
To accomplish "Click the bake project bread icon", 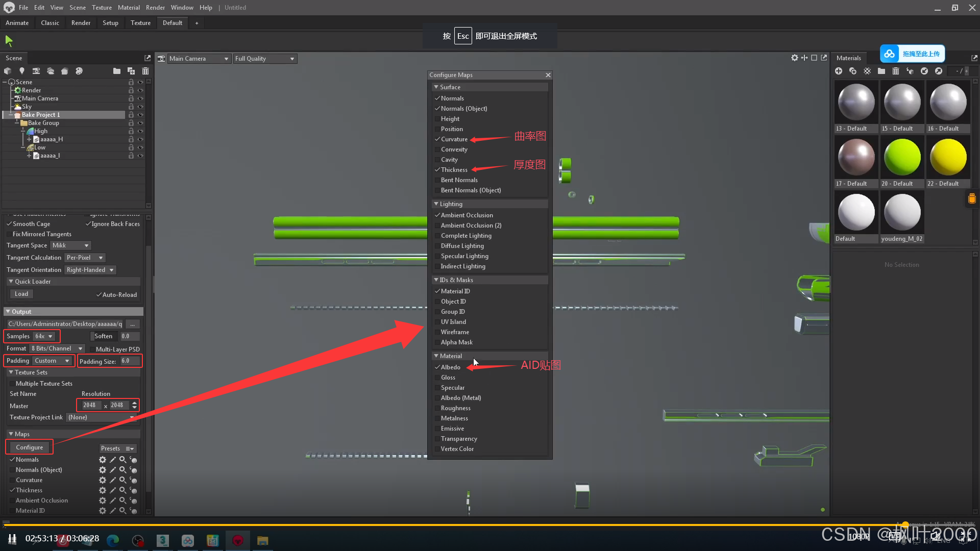I will pyautogui.click(x=64, y=71).
